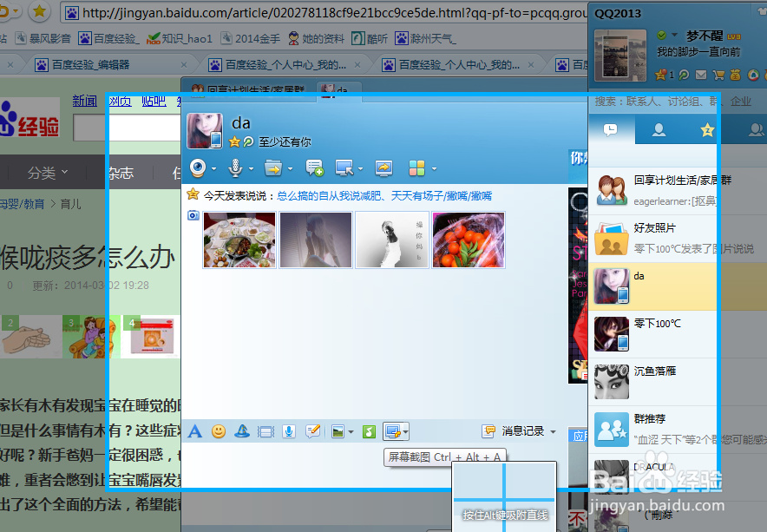
Task: Start a voice call from the chat toolbar
Action: click(x=236, y=169)
